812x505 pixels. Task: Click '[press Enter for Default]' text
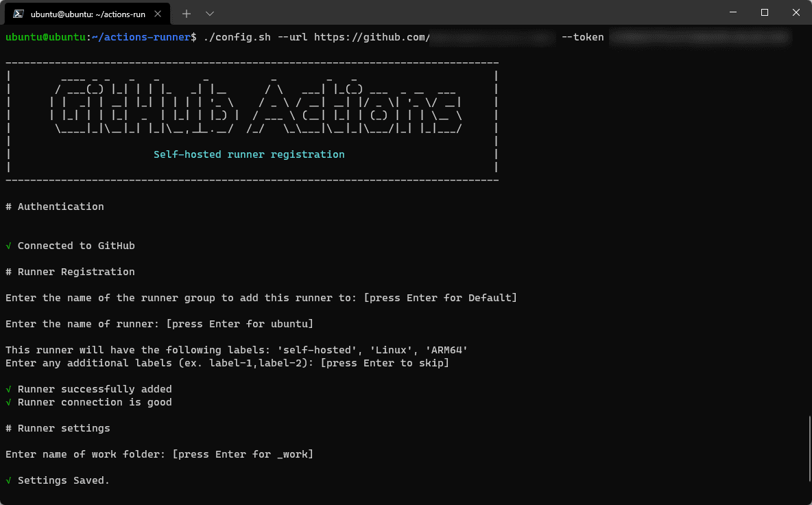441,298
